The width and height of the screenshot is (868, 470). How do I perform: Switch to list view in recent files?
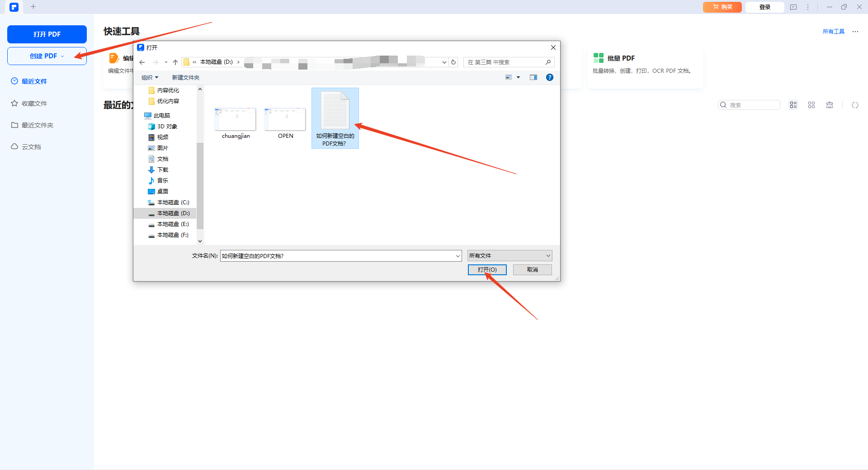click(793, 105)
